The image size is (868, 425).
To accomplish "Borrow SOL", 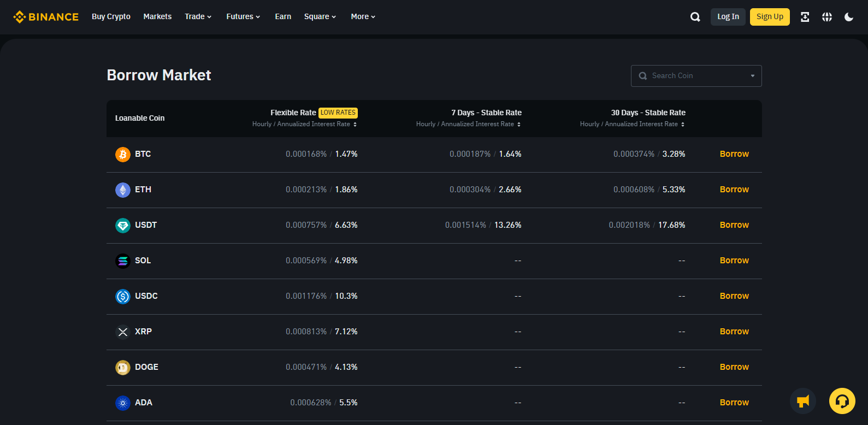I will [734, 261].
